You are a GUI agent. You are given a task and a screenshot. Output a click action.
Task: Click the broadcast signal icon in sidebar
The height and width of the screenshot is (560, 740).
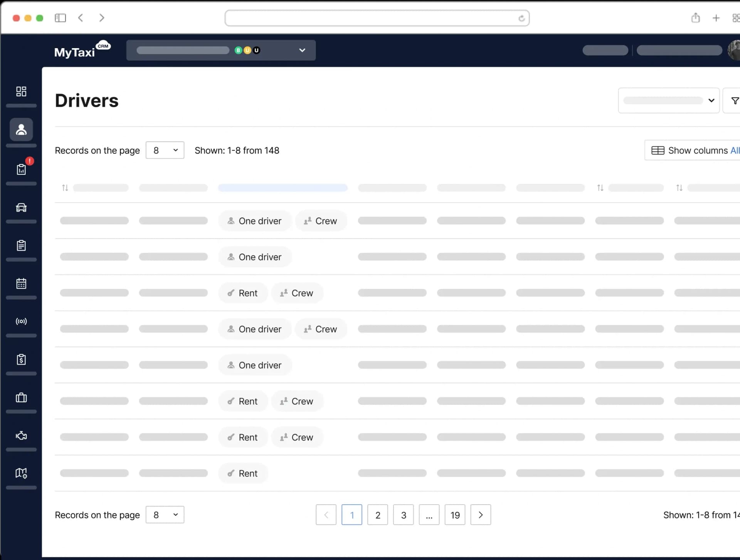click(x=21, y=321)
